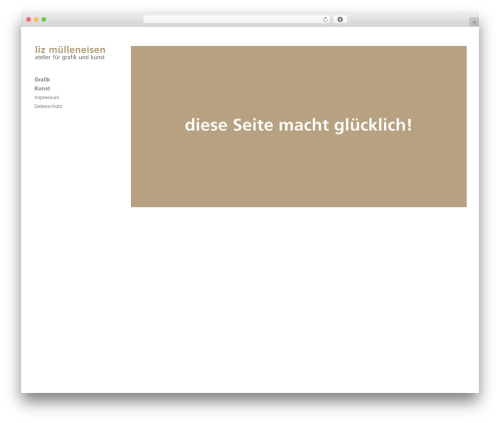The height and width of the screenshot is (423, 500).
Task: Open a new tab with the plus button
Action: coord(474,22)
